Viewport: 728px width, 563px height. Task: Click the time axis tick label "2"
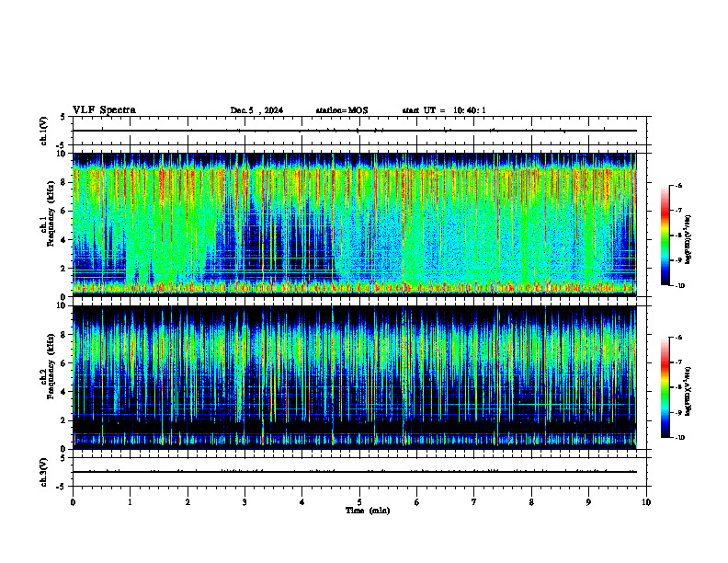point(188,502)
